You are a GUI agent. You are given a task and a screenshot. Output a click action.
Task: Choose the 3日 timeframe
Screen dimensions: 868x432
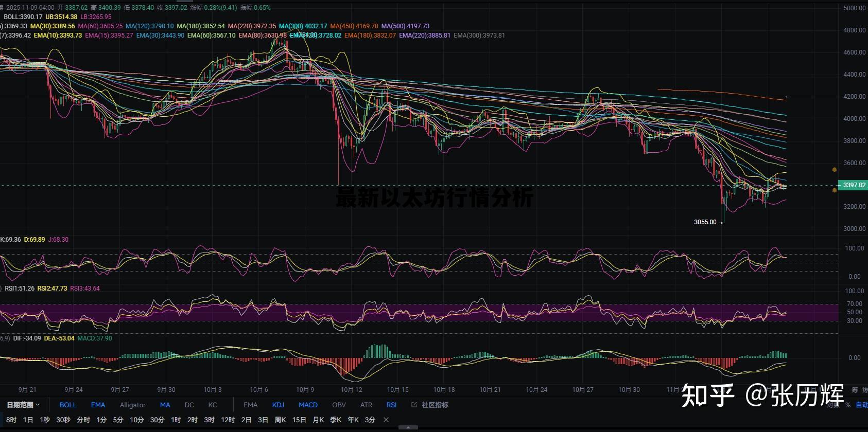[x=263, y=420]
